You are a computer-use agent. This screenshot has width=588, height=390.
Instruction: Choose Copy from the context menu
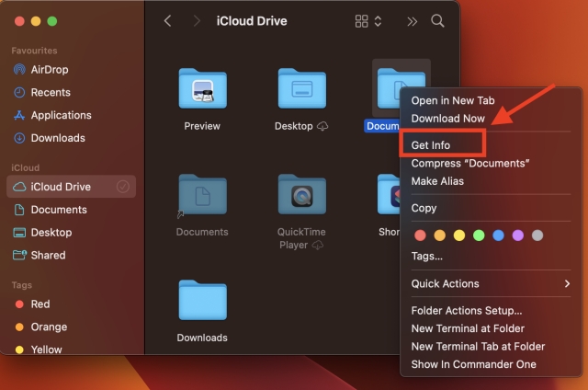[491, 208]
